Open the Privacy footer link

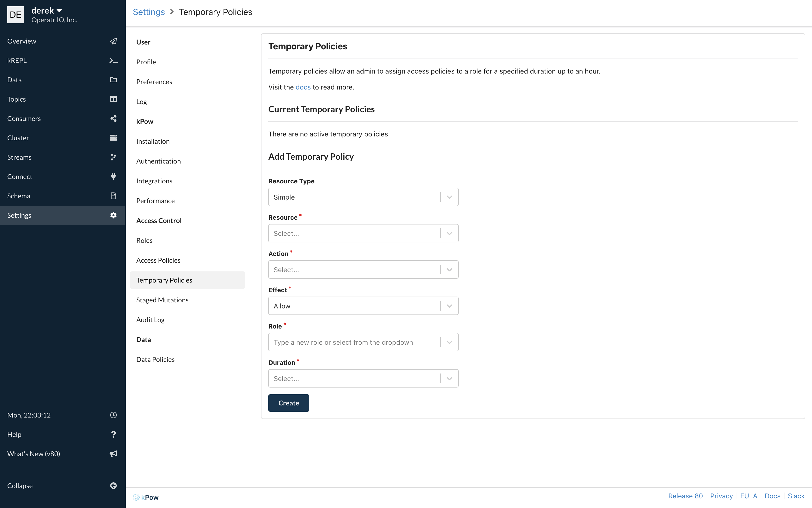point(721,496)
